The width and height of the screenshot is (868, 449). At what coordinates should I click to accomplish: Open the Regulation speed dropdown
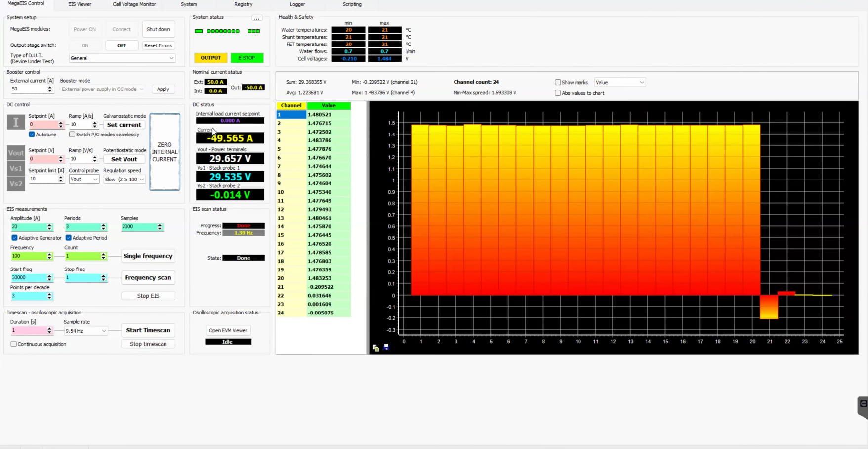tap(142, 179)
